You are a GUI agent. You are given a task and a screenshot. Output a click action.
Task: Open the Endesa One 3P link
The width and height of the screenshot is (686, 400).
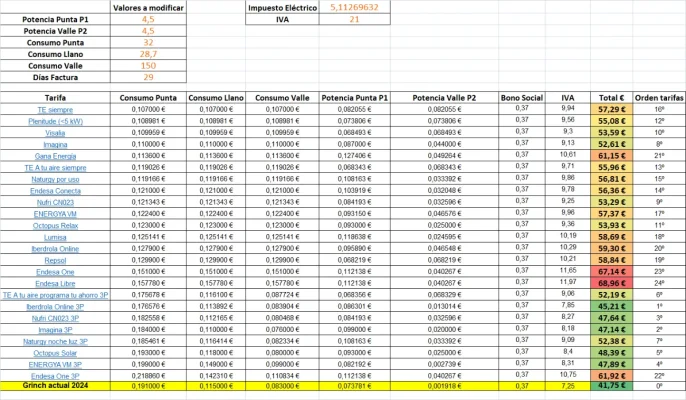click(x=55, y=376)
